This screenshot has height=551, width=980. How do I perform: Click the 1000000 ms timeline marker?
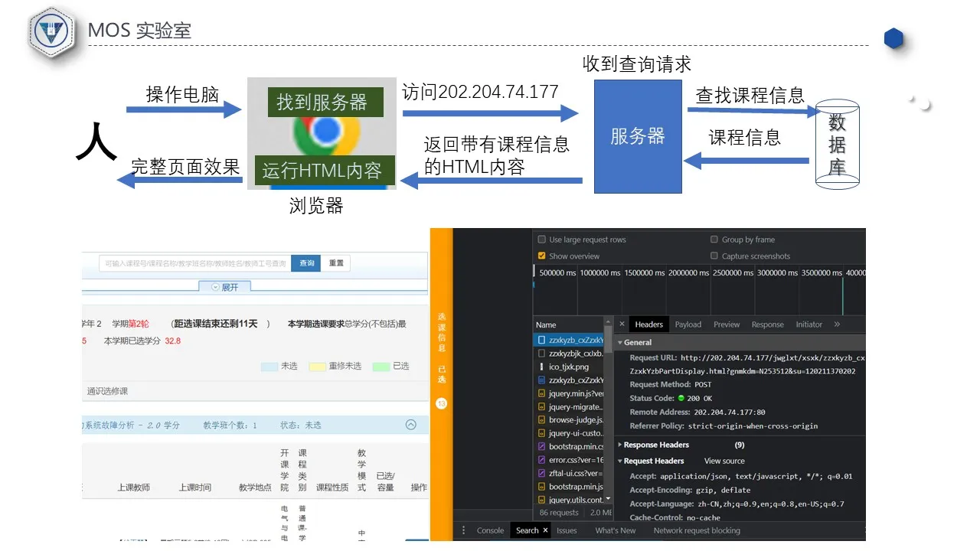click(x=600, y=272)
